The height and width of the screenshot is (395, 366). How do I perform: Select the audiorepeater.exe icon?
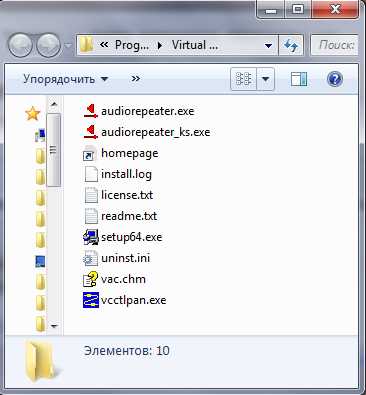click(90, 111)
